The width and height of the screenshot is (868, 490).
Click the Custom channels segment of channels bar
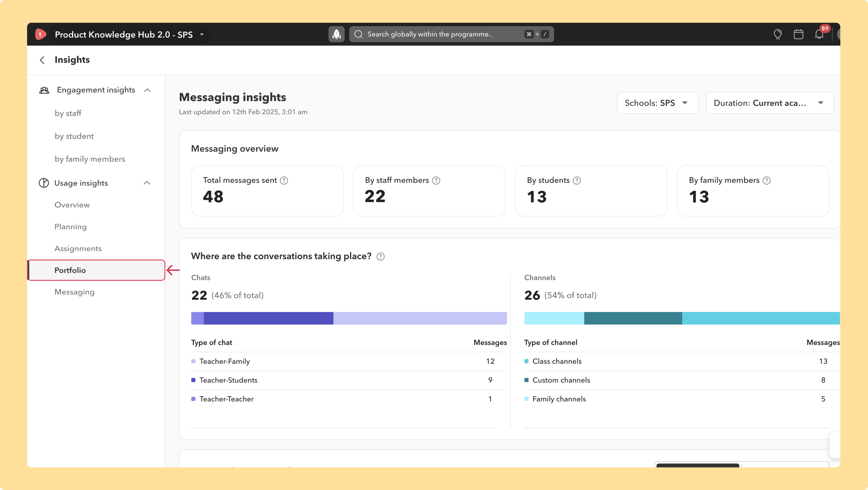point(633,318)
